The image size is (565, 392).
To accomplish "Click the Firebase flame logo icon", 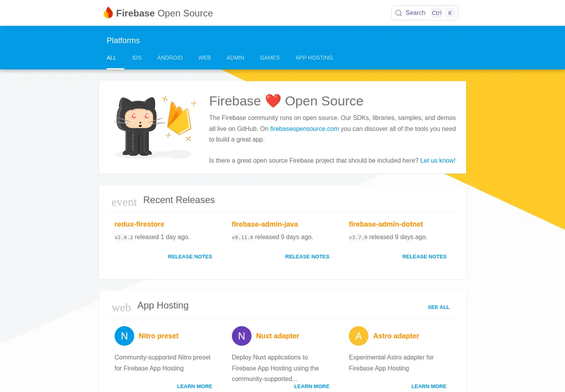I will [108, 13].
